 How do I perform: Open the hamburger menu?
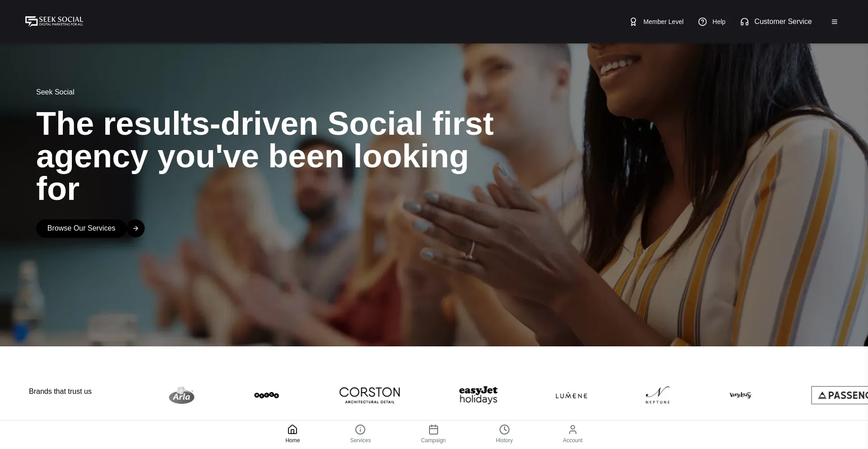[x=835, y=22]
